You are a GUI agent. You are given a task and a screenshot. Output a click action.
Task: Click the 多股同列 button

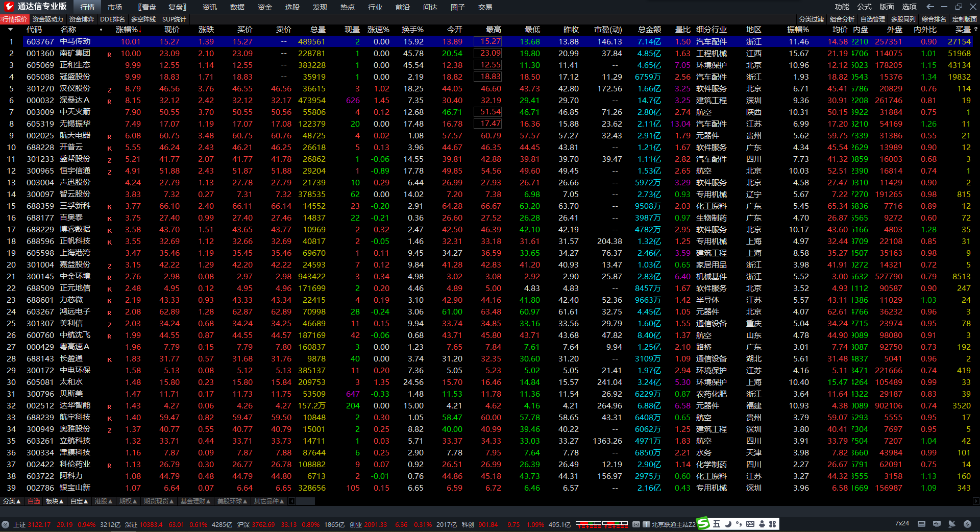point(903,19)
